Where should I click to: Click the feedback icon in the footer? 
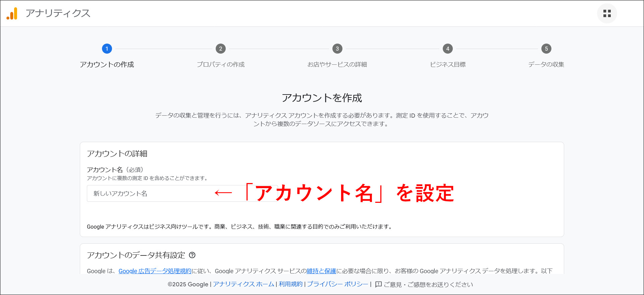pos(378,284)
